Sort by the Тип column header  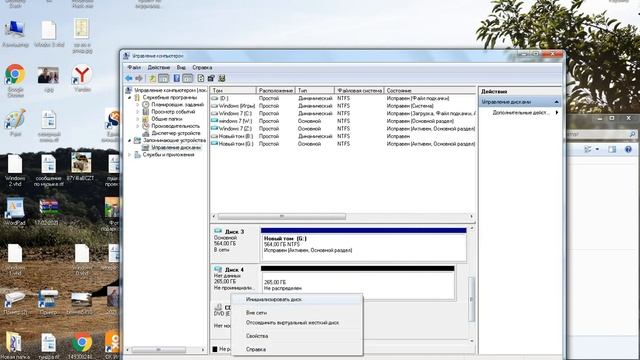coord(315,90)
